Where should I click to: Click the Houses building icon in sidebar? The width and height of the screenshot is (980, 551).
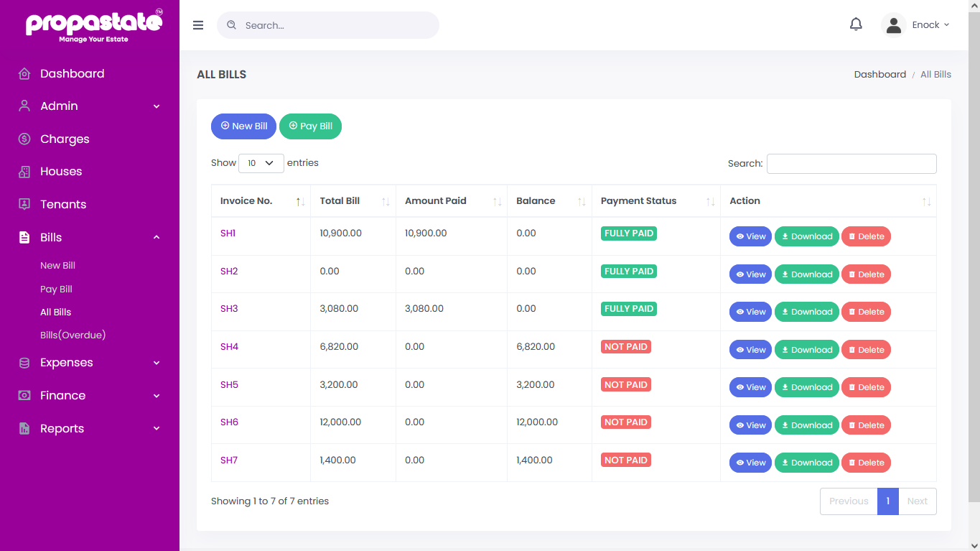[24, 172]
